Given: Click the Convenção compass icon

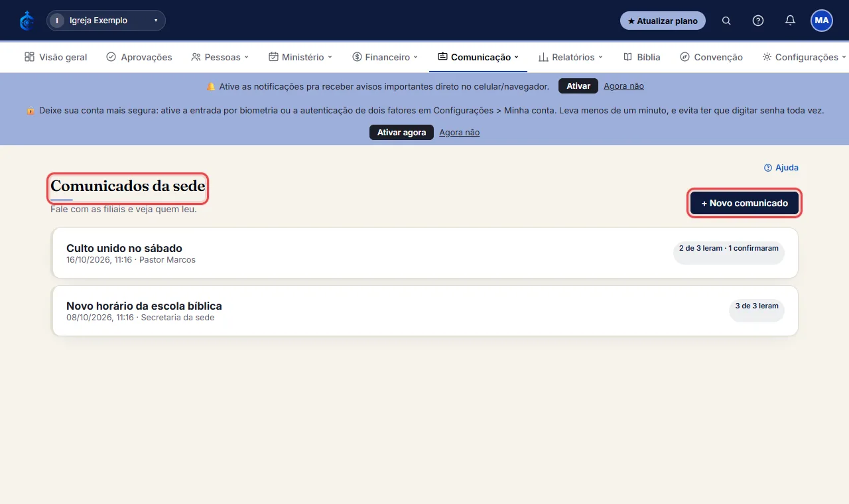Looking at the screenshot, I should 685,57.
